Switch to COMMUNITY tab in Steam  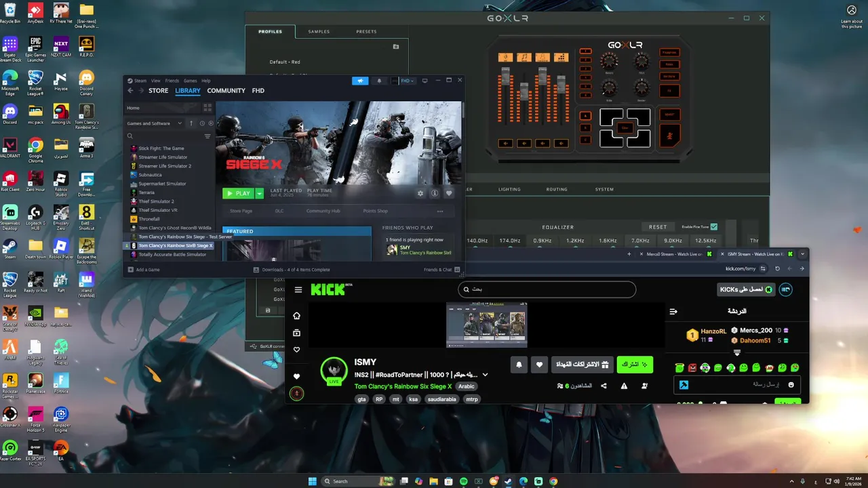[226, 91]
